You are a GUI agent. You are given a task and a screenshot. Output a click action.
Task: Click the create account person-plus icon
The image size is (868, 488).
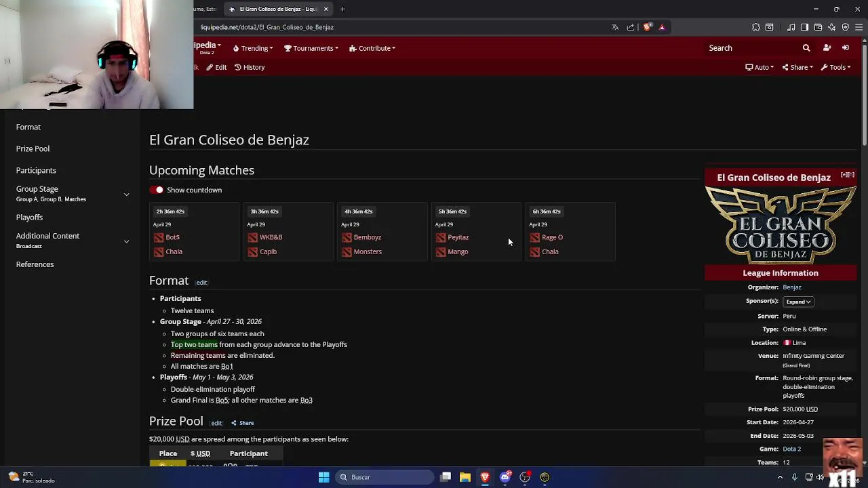click(827, 48)
